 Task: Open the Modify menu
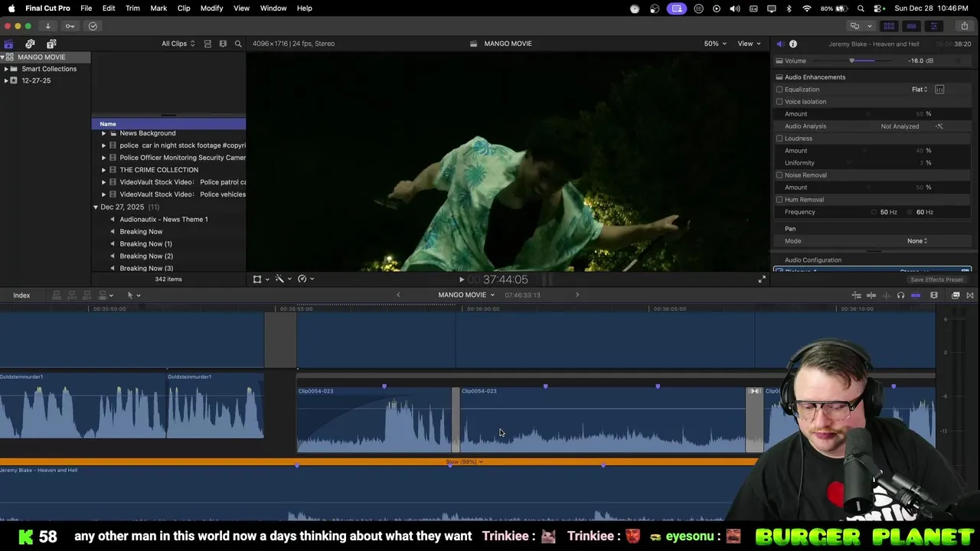tap(212, 8)
